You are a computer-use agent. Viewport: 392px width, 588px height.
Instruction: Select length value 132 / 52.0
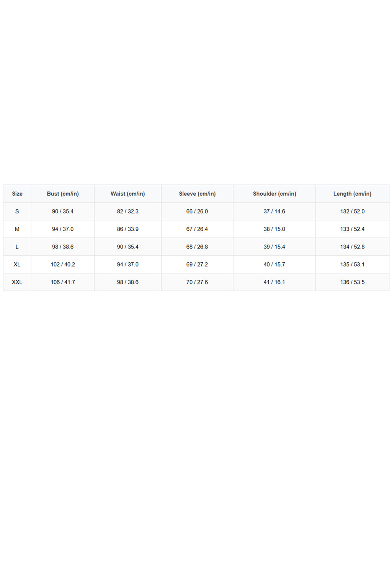point(352,211)
